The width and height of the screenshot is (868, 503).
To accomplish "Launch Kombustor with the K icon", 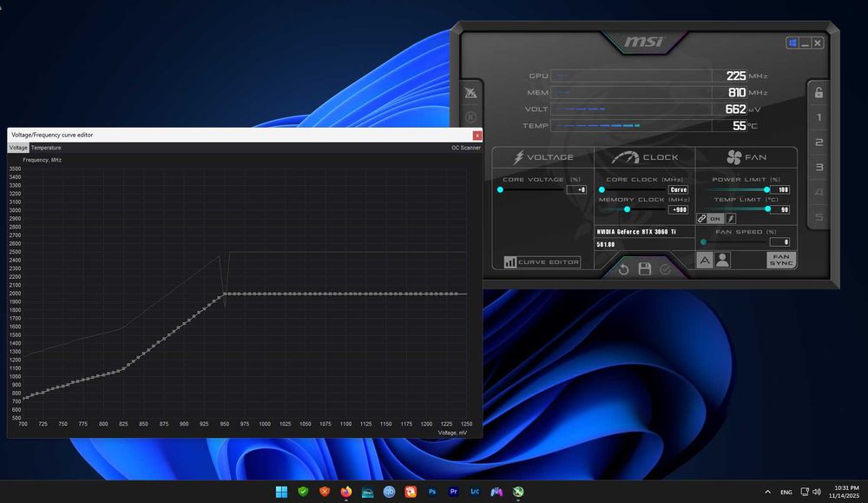I will point(471,117).
